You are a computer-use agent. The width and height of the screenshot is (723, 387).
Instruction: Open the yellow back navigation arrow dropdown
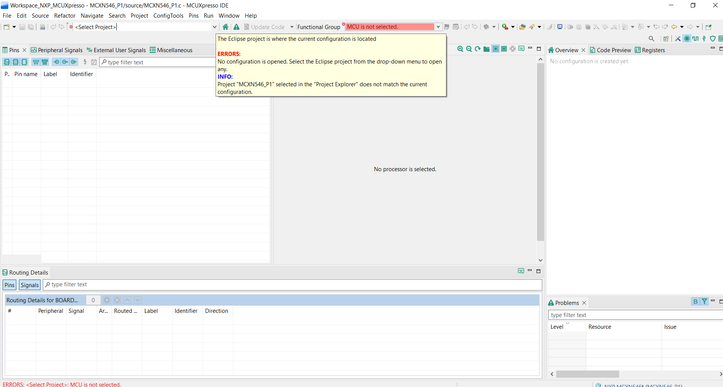tap(682, 27)
